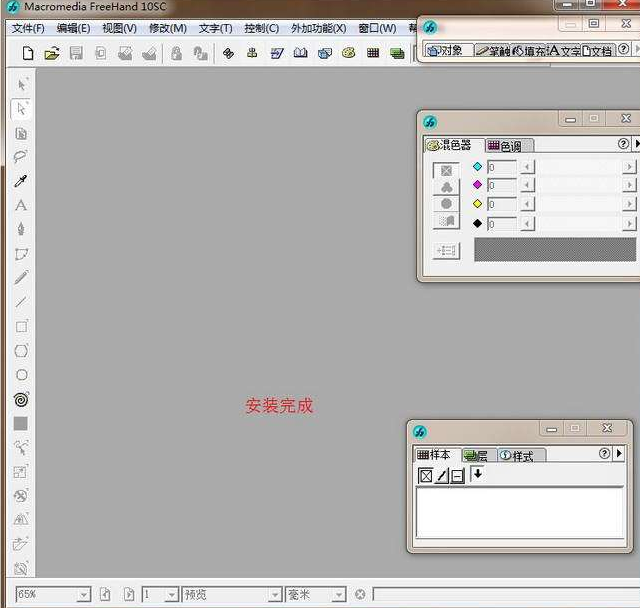The image size is (640, 608).
Task: Open the 外加功能(X) menu
Action: click(x=318, y=28)
